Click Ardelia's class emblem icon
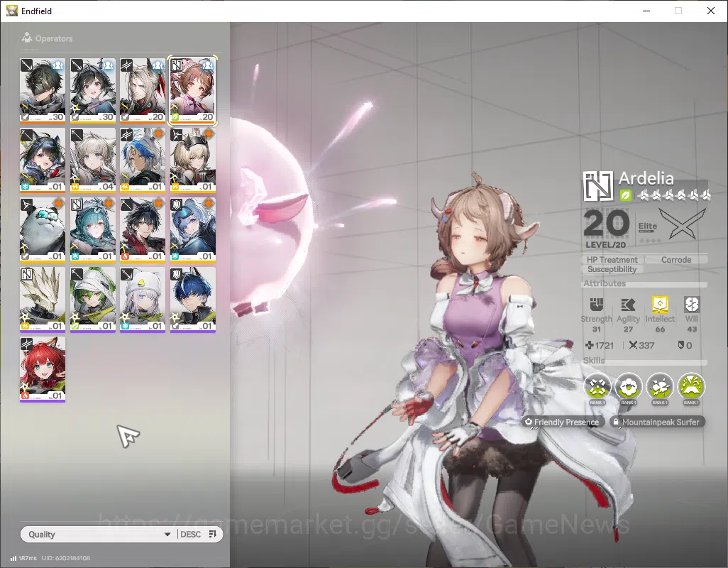The image size is (728, 568). click(597, 186)
